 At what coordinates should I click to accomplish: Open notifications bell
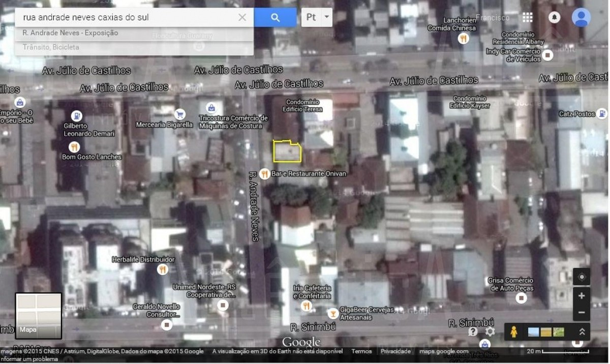[x=555, y=17]
